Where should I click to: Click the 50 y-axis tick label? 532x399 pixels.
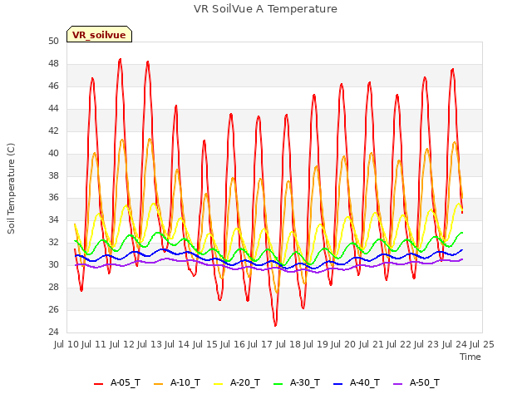53,42
